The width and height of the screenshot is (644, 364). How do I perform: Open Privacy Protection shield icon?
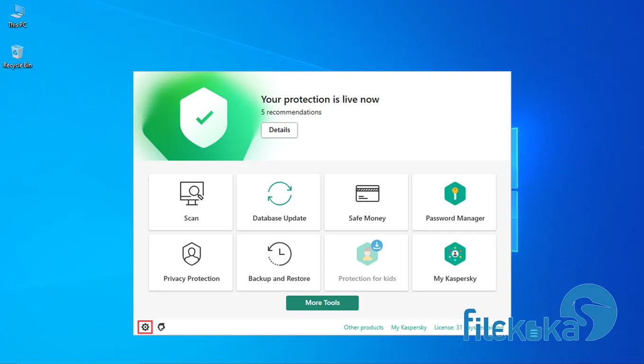[x=192, y=254]
